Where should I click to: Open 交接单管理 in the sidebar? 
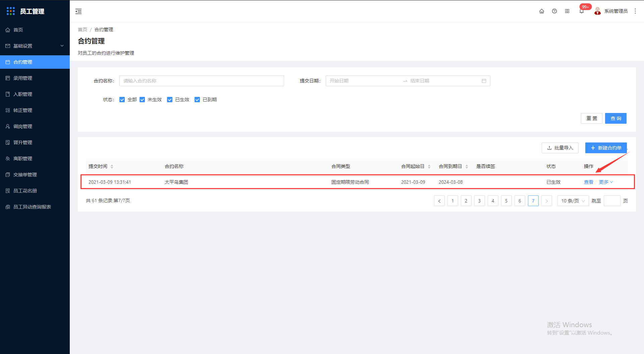35,175
